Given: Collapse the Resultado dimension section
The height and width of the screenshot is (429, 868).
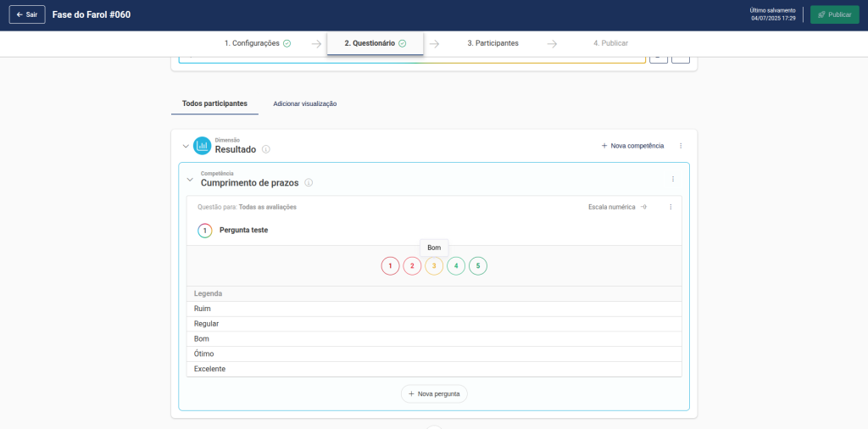Looking at the screenshot, I should 186,146.
